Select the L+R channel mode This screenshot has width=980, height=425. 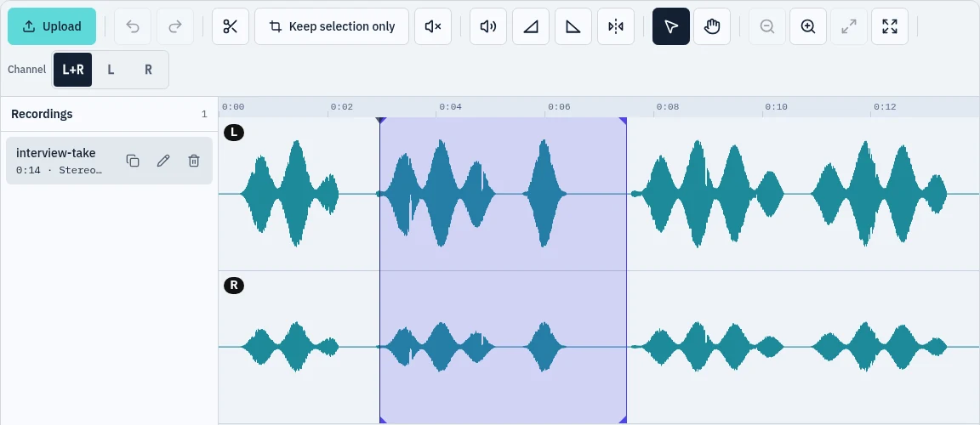click(x=72, y=69)
